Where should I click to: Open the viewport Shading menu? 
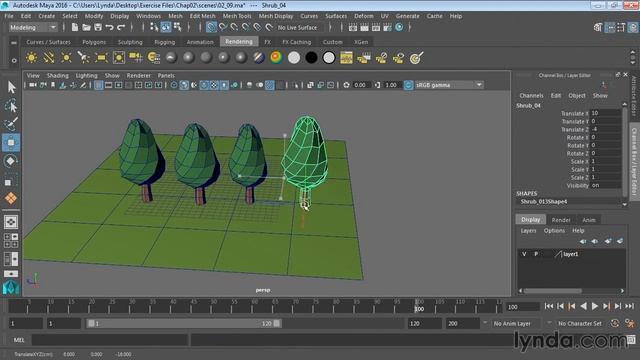pyautogui.click(x=58, y=76)
